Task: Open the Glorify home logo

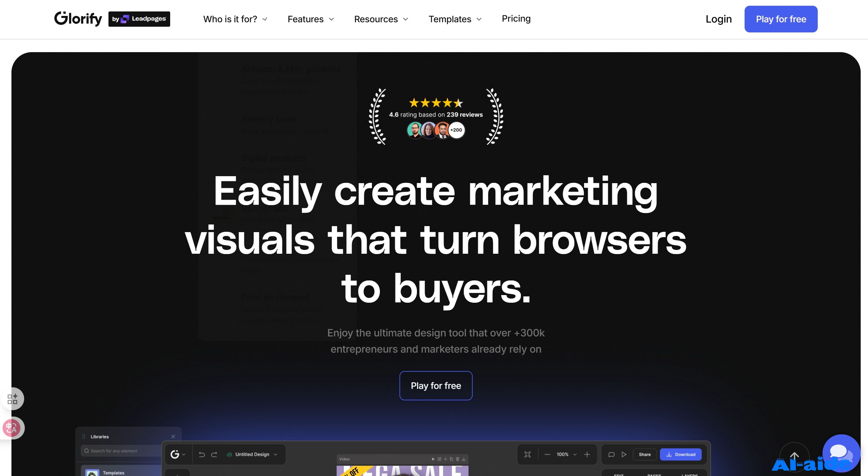Action: pos(78,18)
